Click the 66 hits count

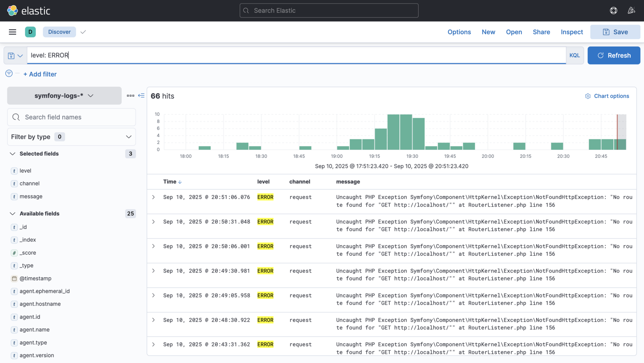tap(163, 96)
